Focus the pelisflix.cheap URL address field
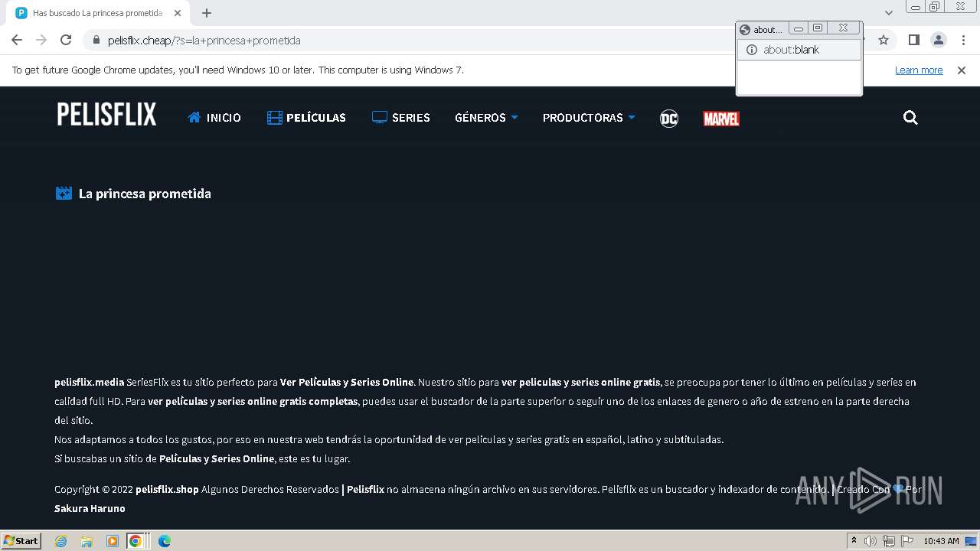The height and width of the screenshot is (551, 980). click(x=413, y=40)
